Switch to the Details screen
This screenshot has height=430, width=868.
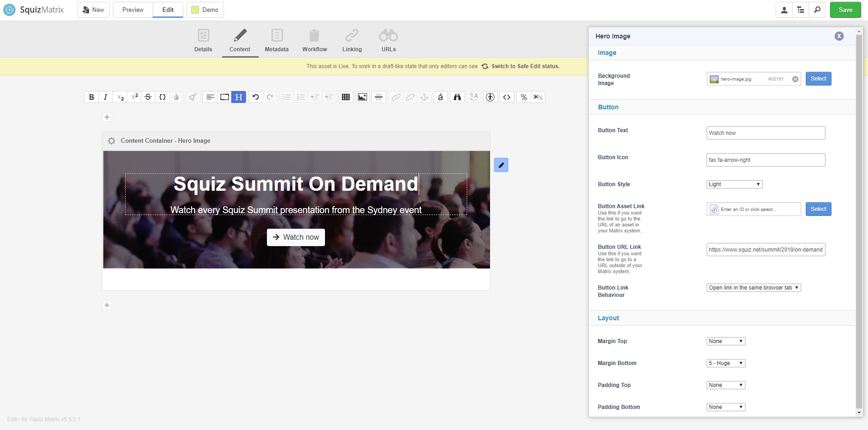click(x=203, y=40)
